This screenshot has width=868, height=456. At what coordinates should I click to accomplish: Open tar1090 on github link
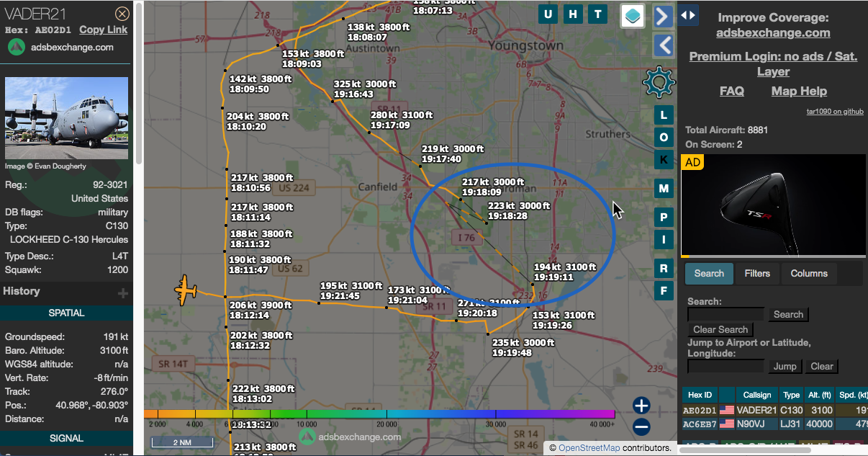[x=834, y=112]
